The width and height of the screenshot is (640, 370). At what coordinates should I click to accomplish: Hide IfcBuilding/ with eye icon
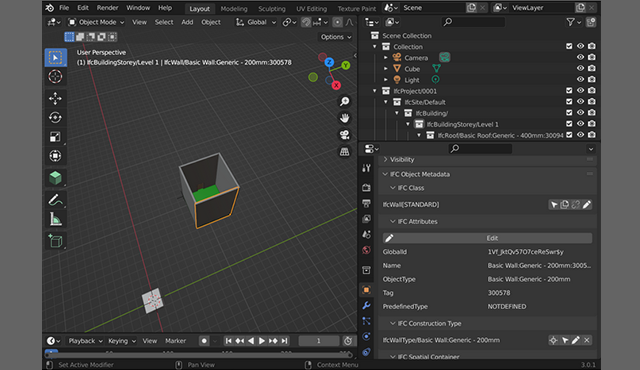(x=580, y=113)
